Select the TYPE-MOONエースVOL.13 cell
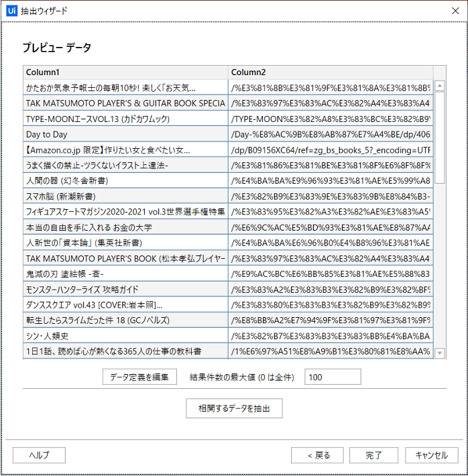Screen dimensions: 468x476 point(125,119)
